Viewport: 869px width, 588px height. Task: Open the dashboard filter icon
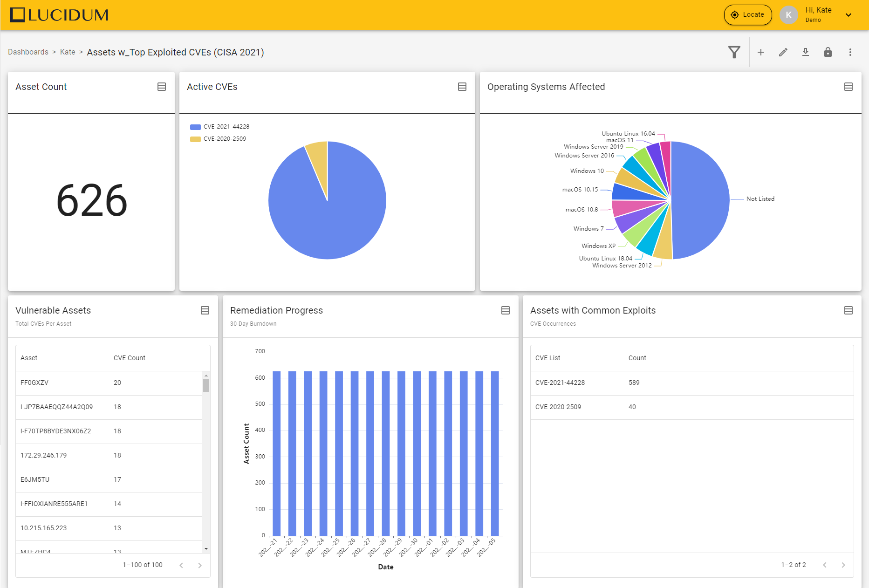(x=734, y=52)
